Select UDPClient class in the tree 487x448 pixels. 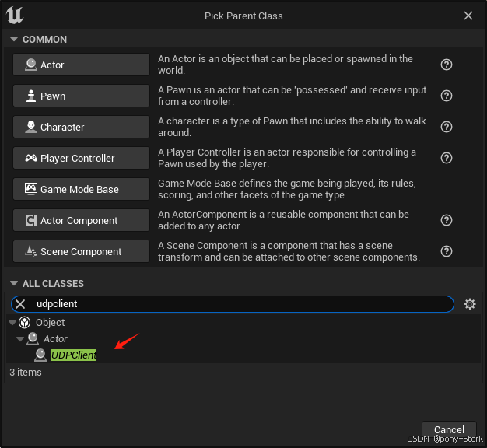74,355
